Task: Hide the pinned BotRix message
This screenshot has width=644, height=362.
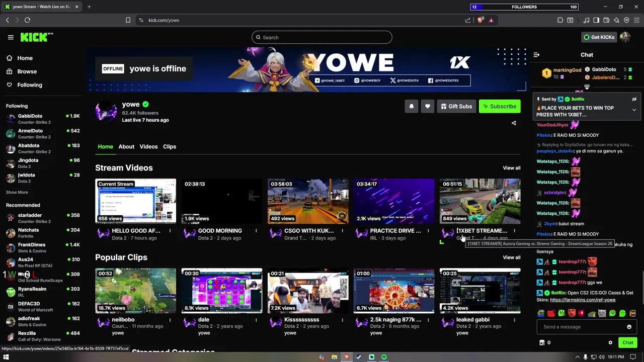Action: point(634,100)
